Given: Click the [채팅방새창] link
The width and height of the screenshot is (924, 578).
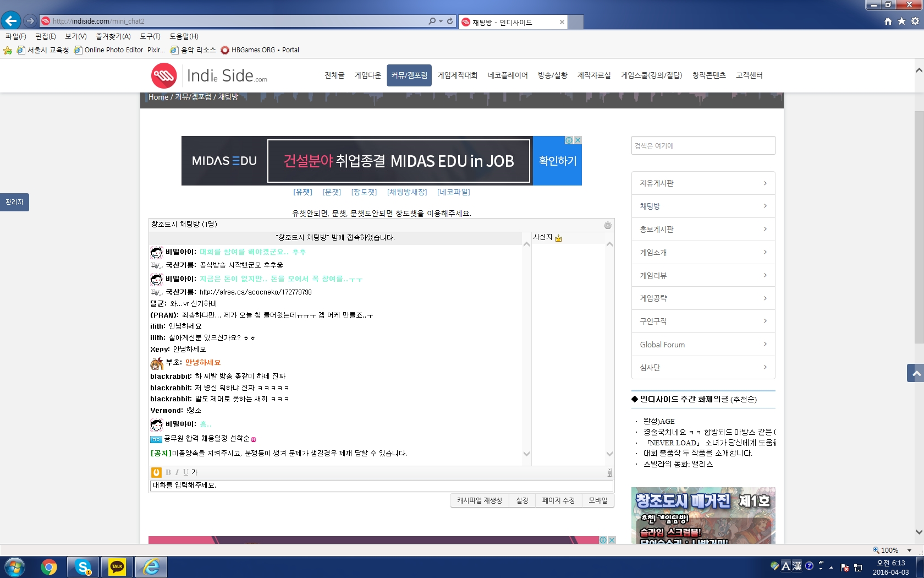Looking at the screenshot, I should (x=407, y=192).
